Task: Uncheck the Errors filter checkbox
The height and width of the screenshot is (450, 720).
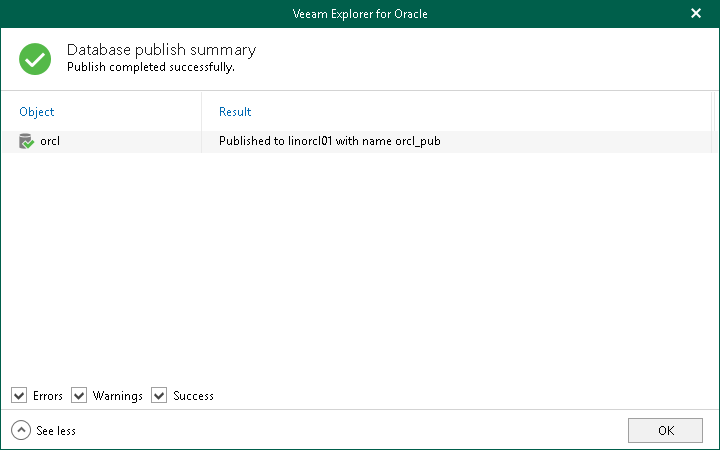Action: (x=19, y=396)
